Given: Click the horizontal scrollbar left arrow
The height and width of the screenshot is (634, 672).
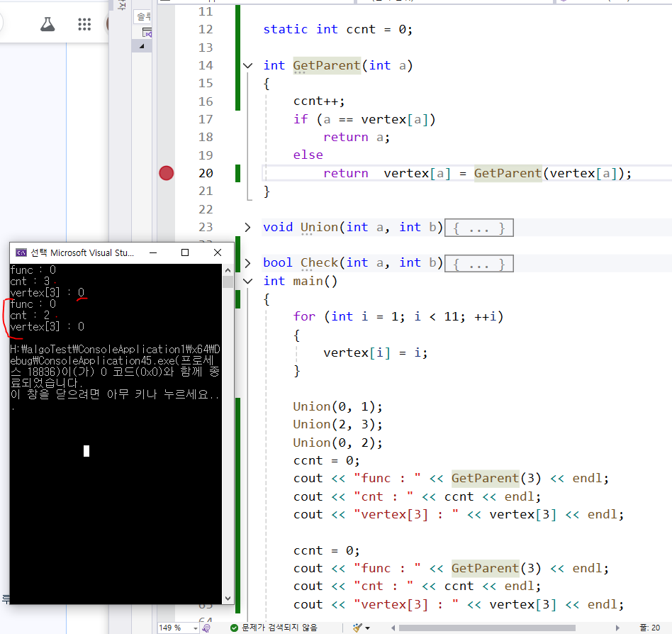Looking at the screenshot, I should [x=393, y=628].
